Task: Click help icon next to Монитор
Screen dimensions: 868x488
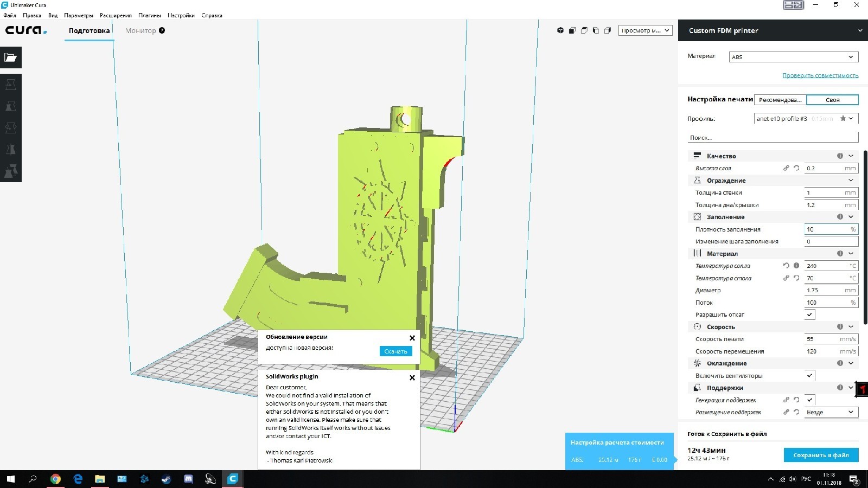Action: click(x=162, y=30)
